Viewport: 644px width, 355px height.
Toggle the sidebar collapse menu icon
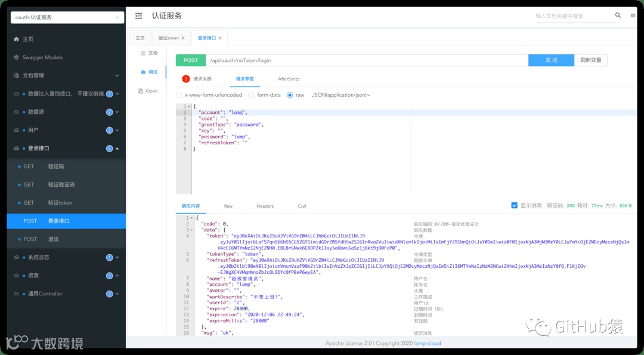click(139, 16)
